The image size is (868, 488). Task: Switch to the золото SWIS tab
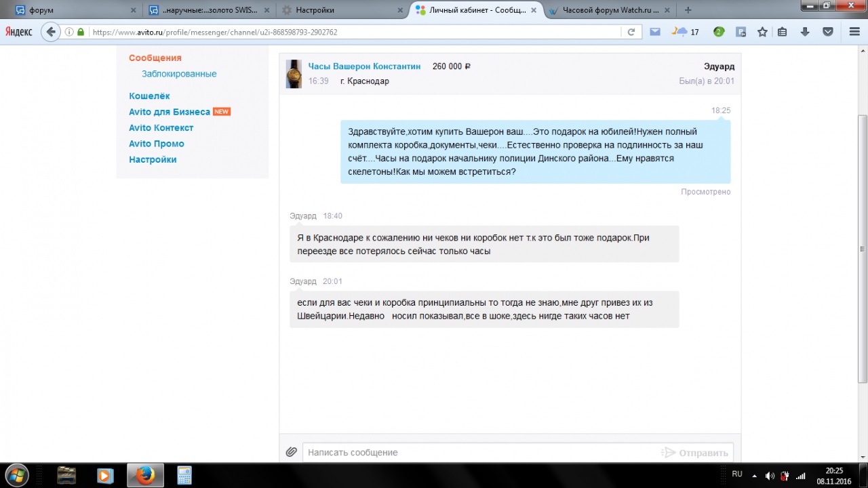coord(210,10)
